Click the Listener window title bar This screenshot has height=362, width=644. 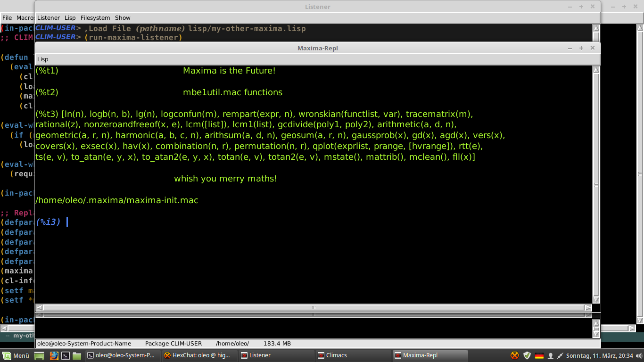[x=318, y=7]
